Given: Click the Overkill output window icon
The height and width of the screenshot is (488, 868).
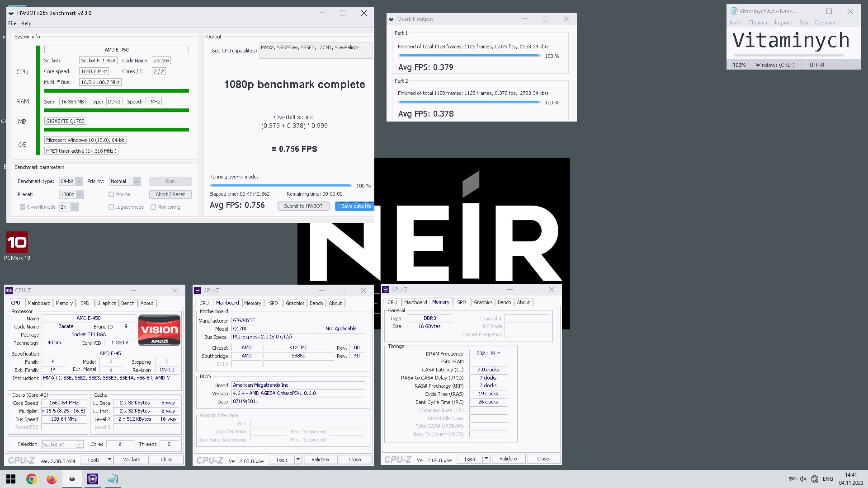Looking at the screenshot, I should click(392, 19).
